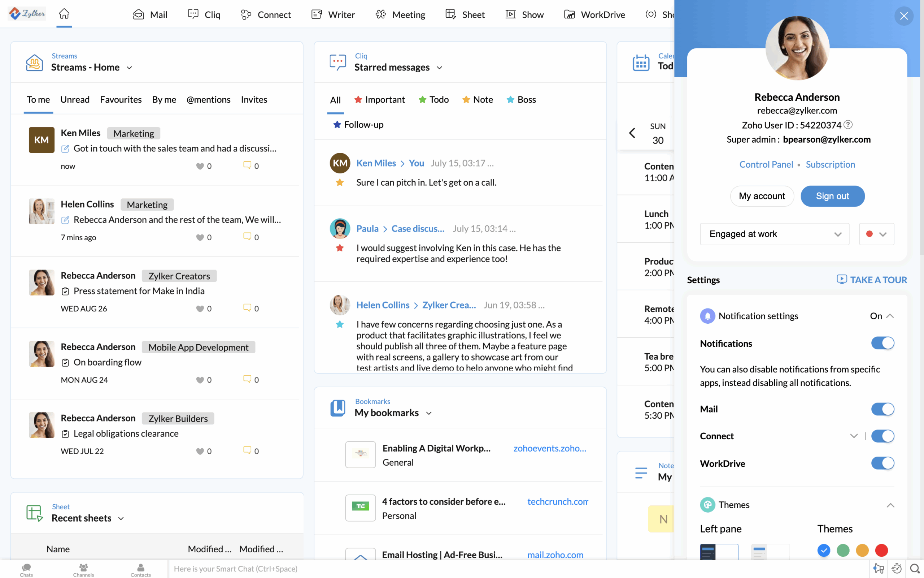924x578 pixels.
Task: Open the Recent sheets dropdown
Action: coord(121,518)
